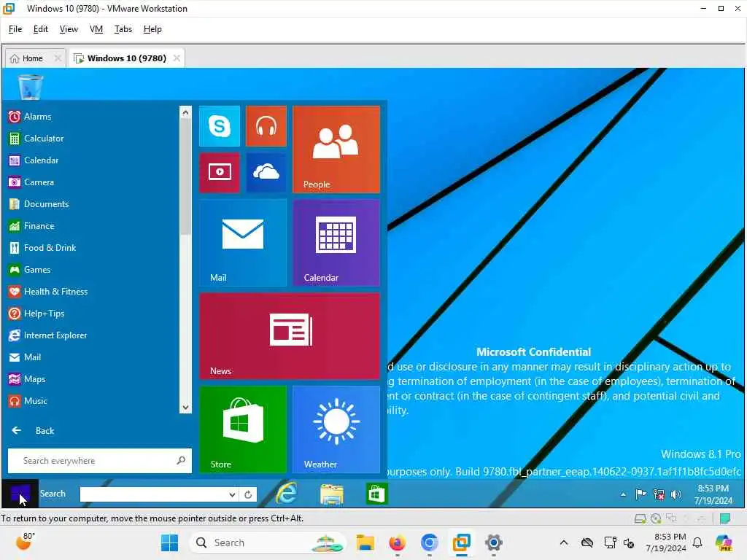Open Firefox in the host taskbar
The height and width of the screenshot is (560, 747).
pos(398,542)
